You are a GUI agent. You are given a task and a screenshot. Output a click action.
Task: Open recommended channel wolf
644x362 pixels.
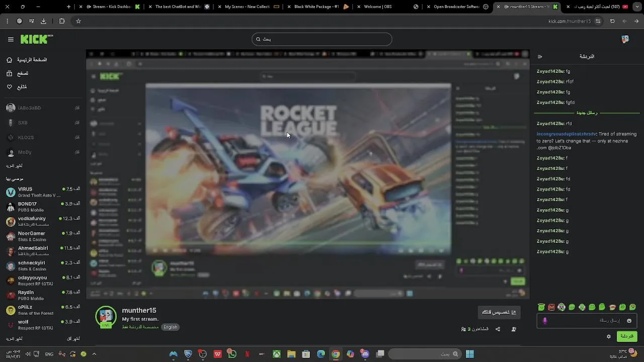(43, 324)
